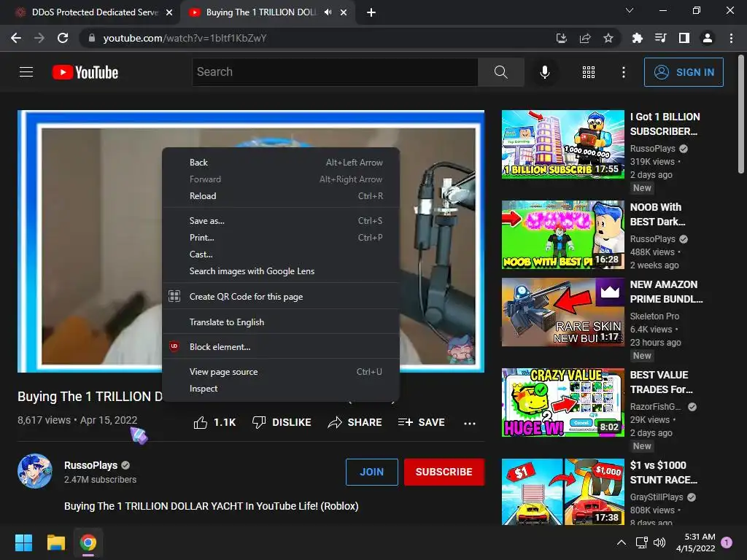Screen dimensions: 747x560
Task: Click the SIGN IN button
Action: point(684,72)
